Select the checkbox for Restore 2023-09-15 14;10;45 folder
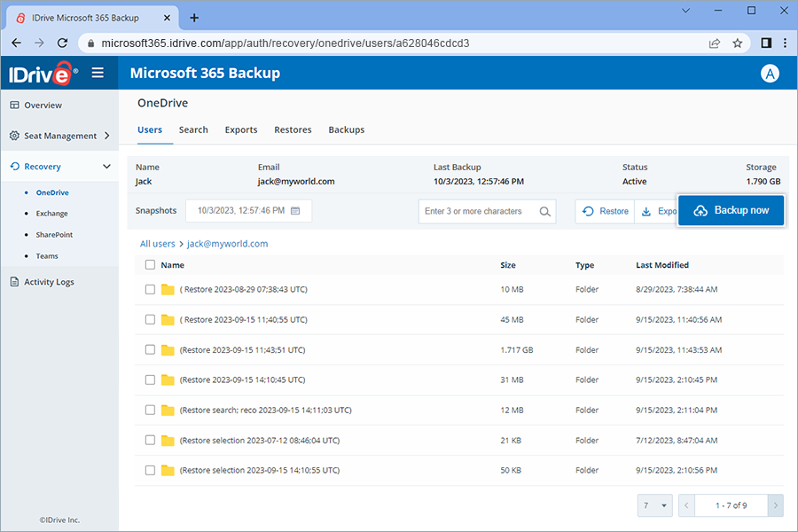798x532 pixels. (150, 379)
